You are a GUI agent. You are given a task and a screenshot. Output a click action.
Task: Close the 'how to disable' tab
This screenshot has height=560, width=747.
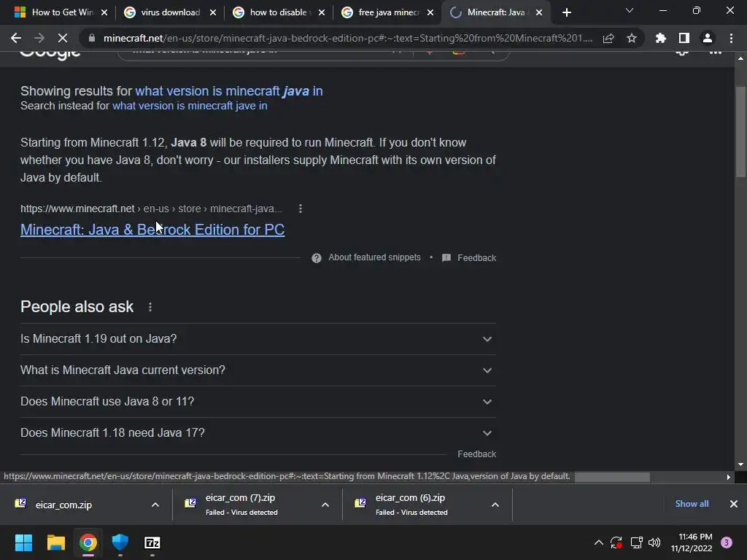coord(322,12)
